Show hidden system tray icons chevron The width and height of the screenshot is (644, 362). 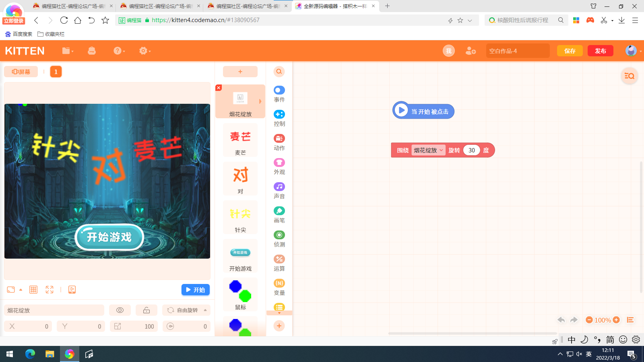tap(560, 354)
